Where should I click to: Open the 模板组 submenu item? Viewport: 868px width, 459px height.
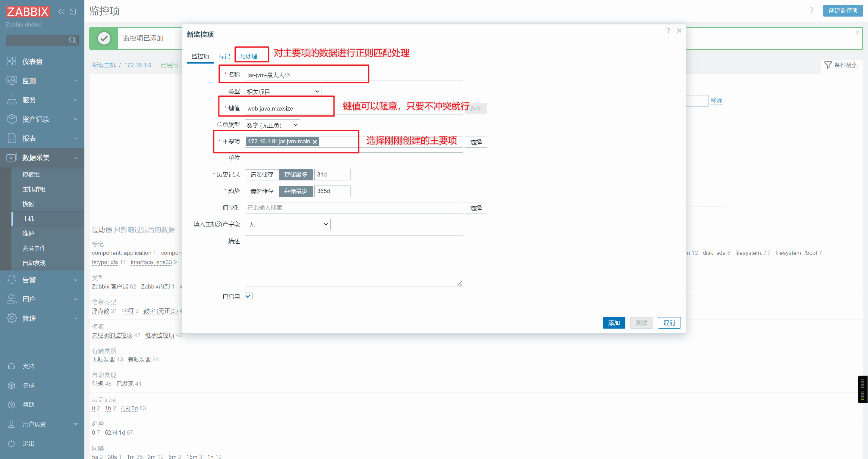click(31, 174)
